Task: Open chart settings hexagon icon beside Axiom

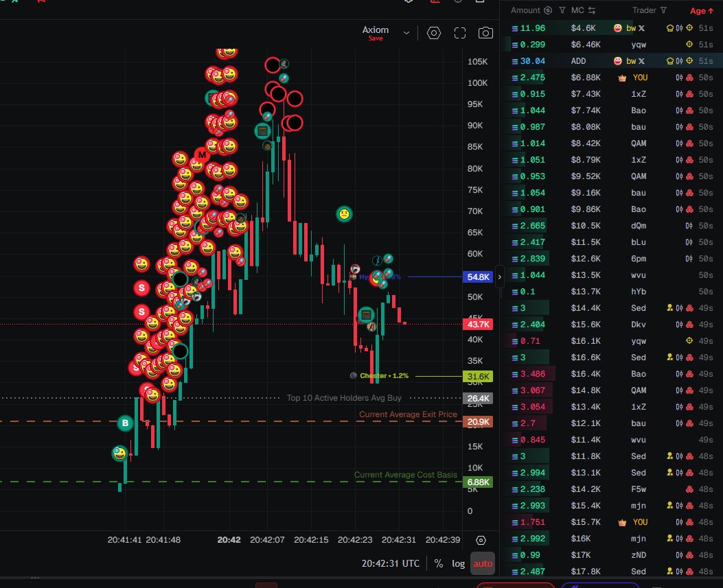Action: tap(433, 33)
